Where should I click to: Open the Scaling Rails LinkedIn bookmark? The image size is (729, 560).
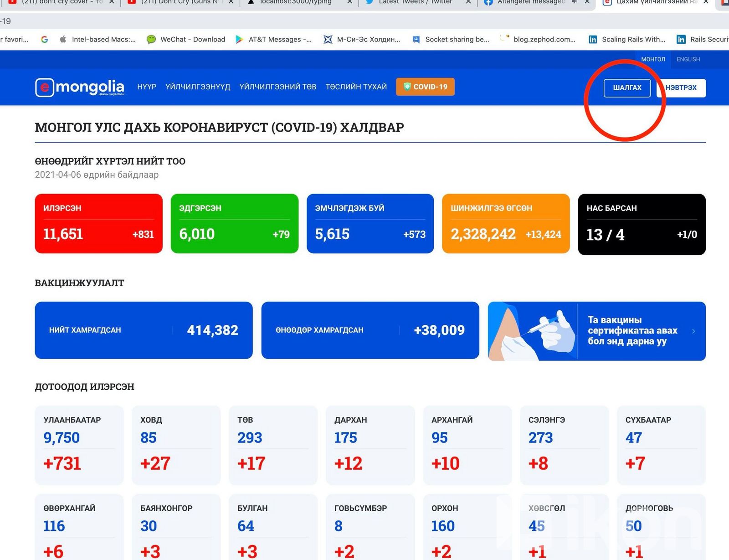[x=626, y=39]
